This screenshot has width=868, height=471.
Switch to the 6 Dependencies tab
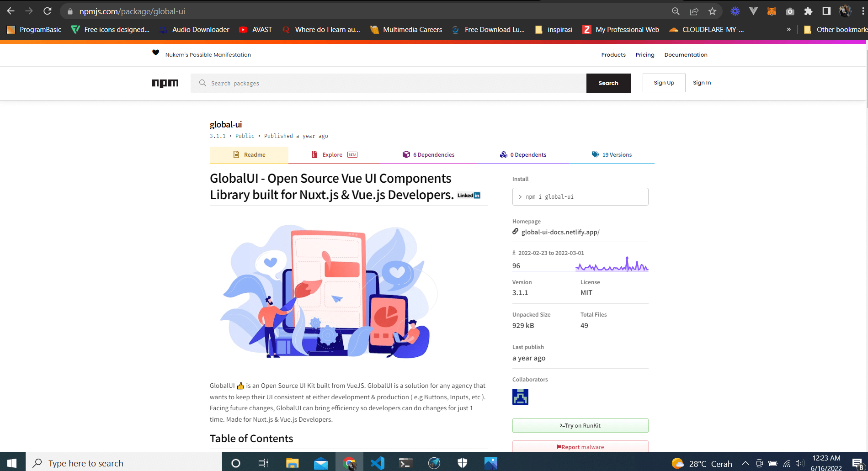[x=428, y=155]
